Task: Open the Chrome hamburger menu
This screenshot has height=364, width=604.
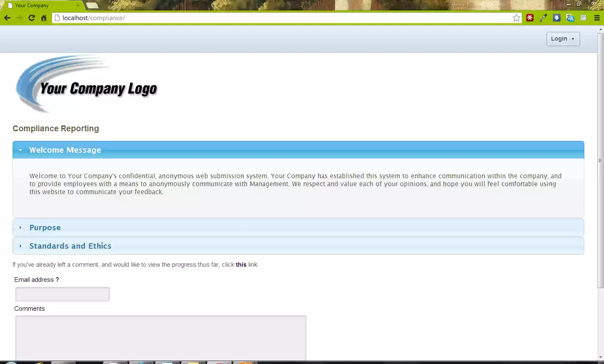Action: (596, 18)
